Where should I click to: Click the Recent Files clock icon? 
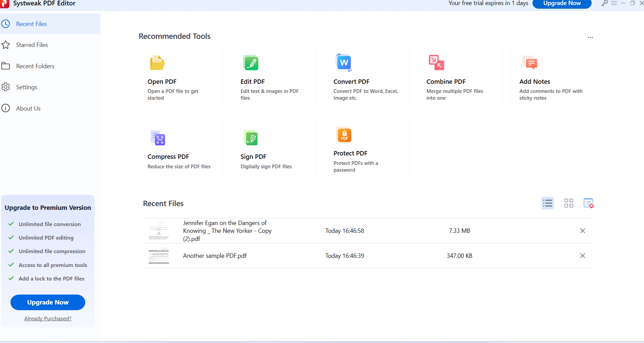coord(6,24)
